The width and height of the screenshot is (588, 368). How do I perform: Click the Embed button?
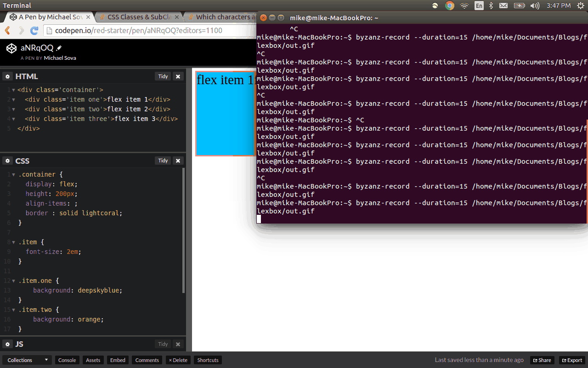pyautogui.click(x=118, y=360)
